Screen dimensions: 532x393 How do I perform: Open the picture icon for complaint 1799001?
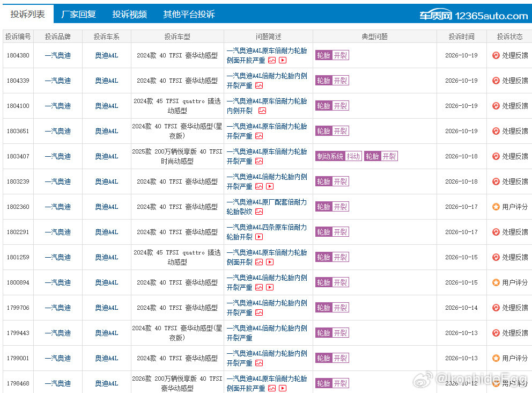point(259,363)
